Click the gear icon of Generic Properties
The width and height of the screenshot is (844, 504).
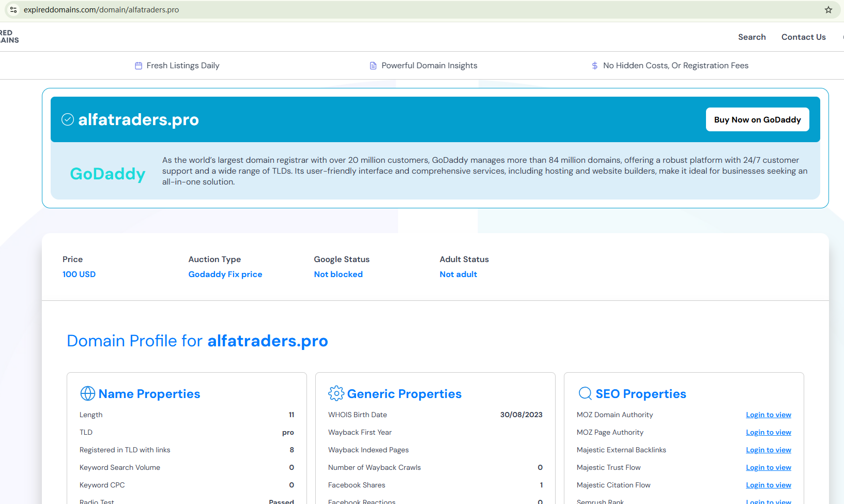click(x=336, y=393)
